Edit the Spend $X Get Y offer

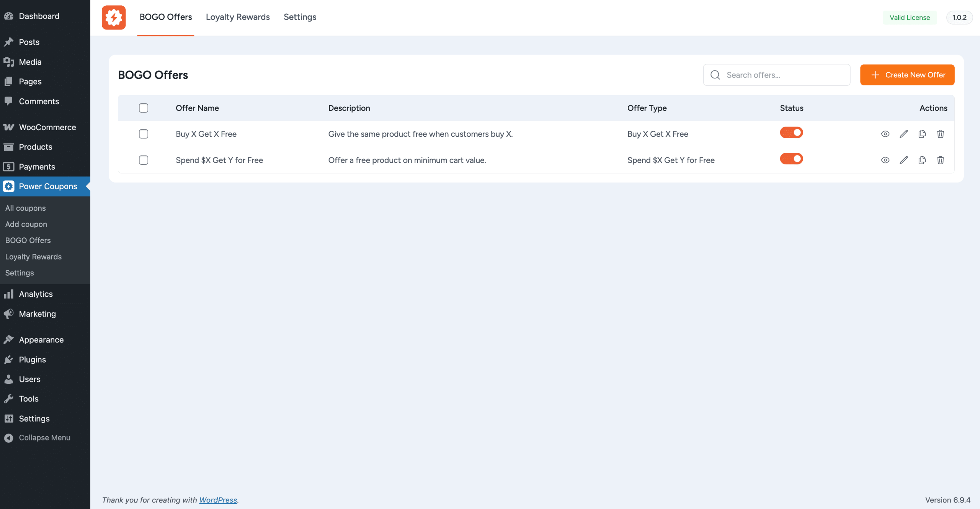[903, 160]
